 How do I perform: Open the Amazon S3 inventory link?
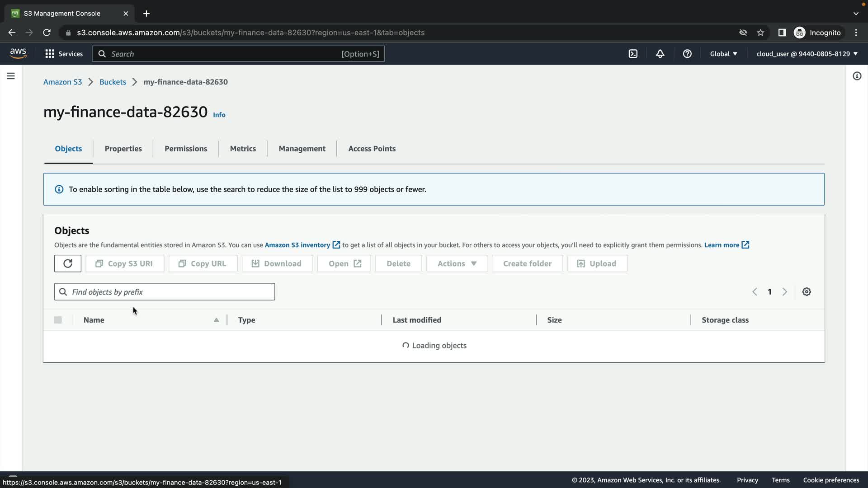click(297, 245)
